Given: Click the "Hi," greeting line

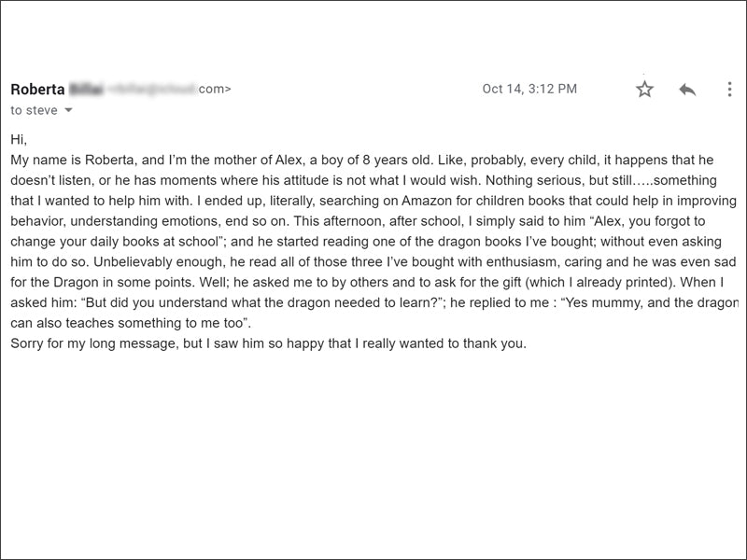Looking at the screenshot, I should click(x=19, y=139).
